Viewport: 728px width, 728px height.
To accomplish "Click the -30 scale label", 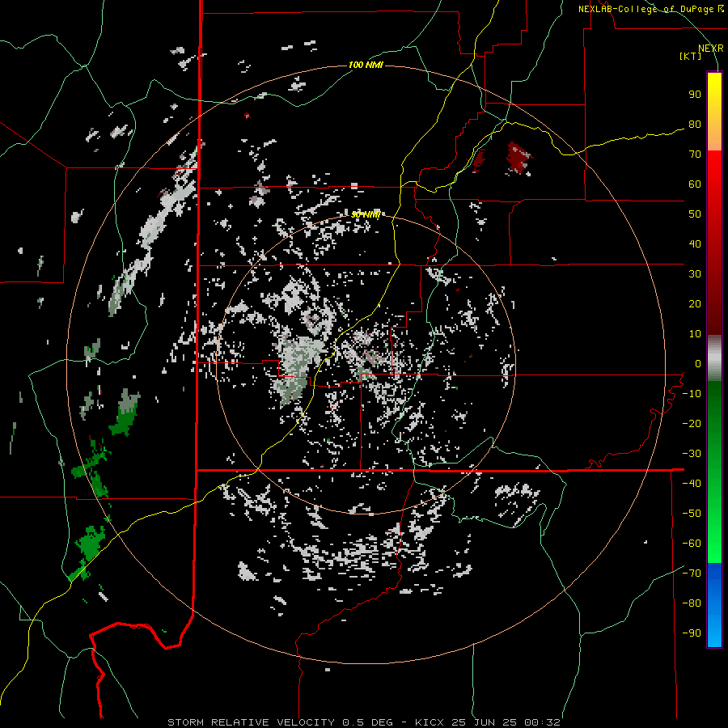I will (692, 454).
